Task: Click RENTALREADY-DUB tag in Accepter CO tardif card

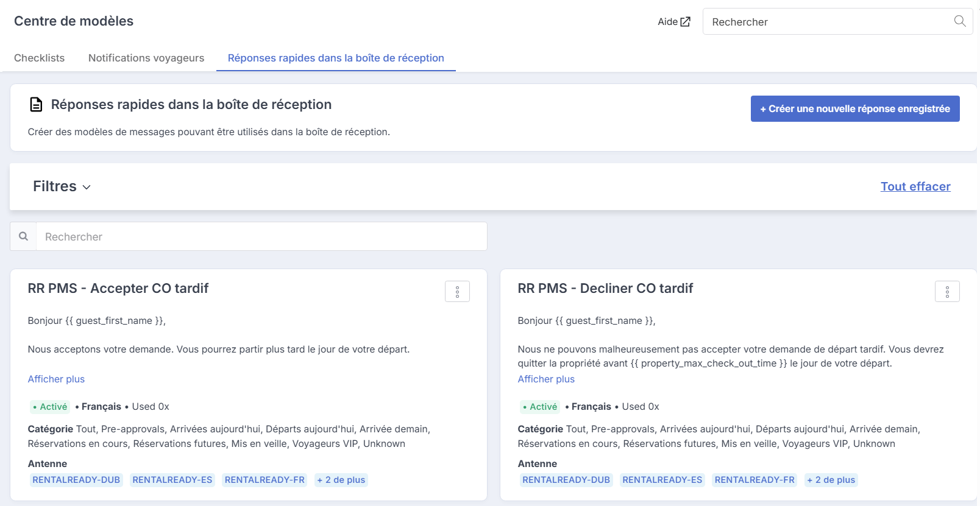Action: 76,480
